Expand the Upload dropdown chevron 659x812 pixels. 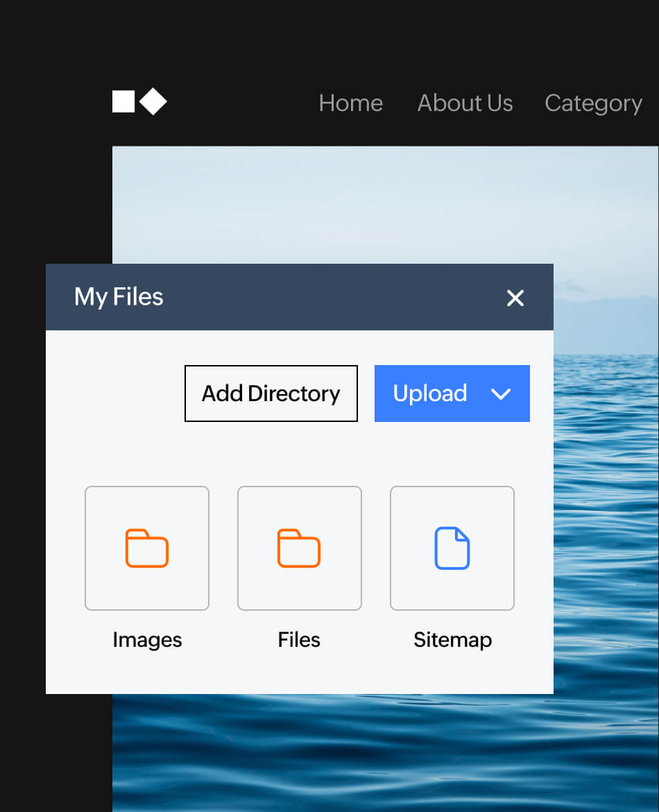(501, 394)
